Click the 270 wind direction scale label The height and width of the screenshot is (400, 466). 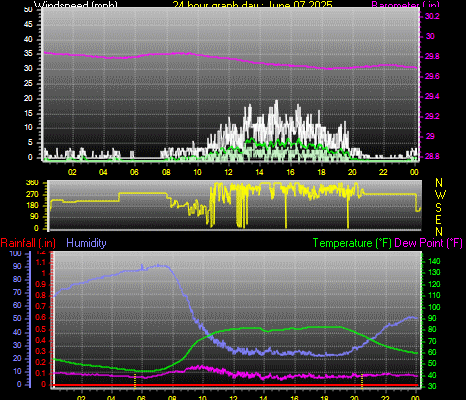click(32, 194)
